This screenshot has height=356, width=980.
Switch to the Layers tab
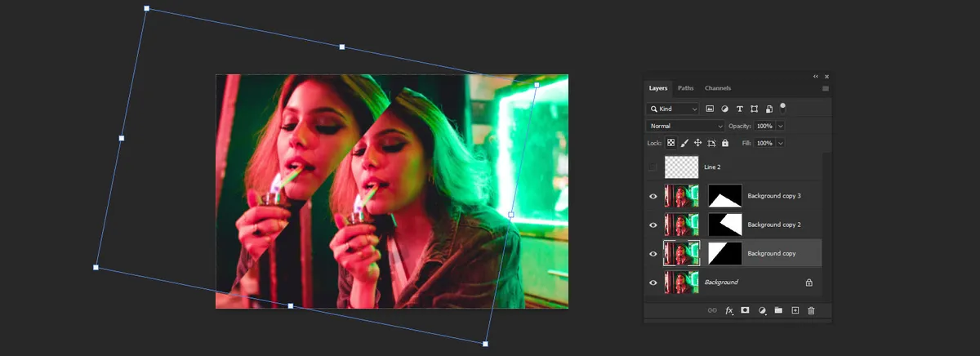click(x=658, y=88)
